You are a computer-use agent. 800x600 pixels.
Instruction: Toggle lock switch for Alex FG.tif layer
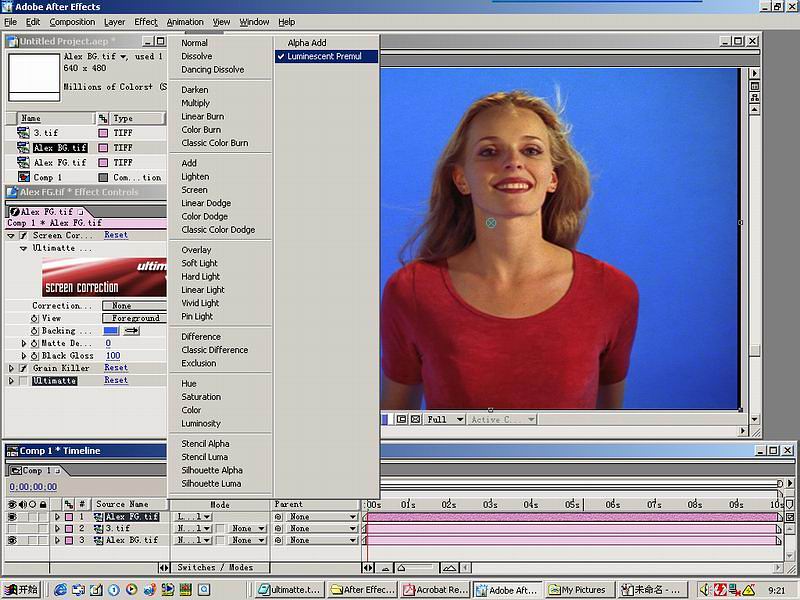(43, 517)
